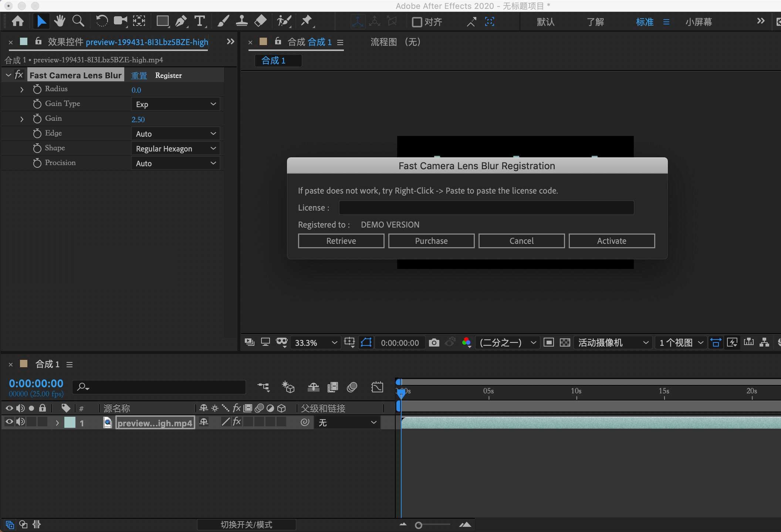Image resolution: width=781 pixels, height=532 pixels.
Task: Toggle fx switch on preview...igh.mp4 layer
Action: click(x=237, y=422)
